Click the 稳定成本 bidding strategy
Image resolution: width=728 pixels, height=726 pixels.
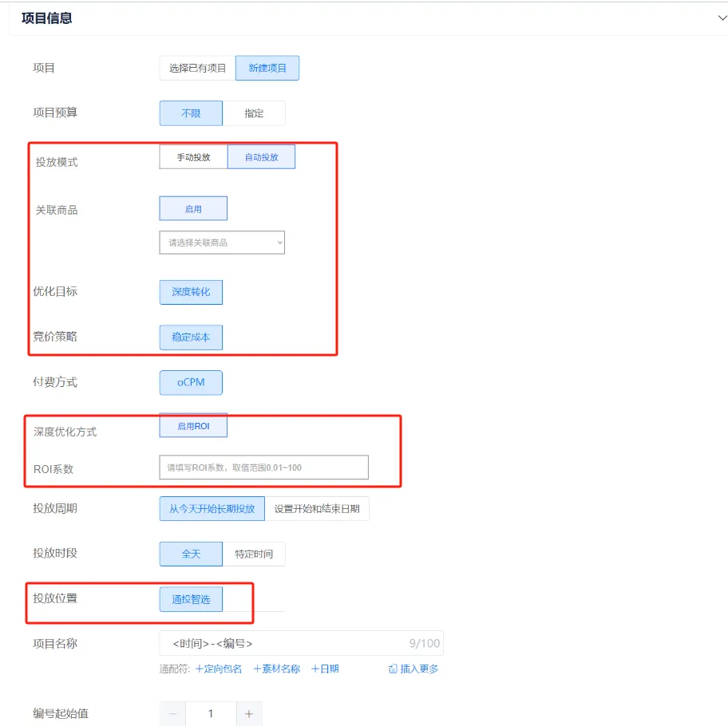pos(191,337)
